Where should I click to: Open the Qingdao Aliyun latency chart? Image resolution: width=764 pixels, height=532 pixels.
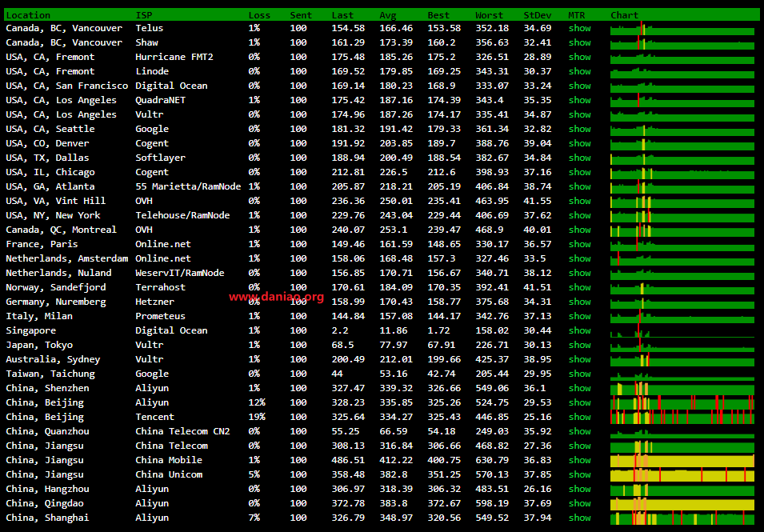(682, 503)
